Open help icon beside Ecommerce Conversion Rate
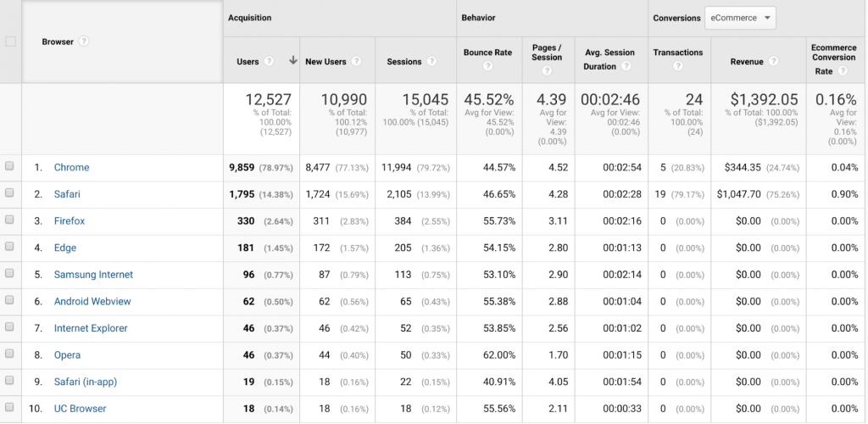Image resolution: width=868 pixels, height=424 pixels. [843, 71]
